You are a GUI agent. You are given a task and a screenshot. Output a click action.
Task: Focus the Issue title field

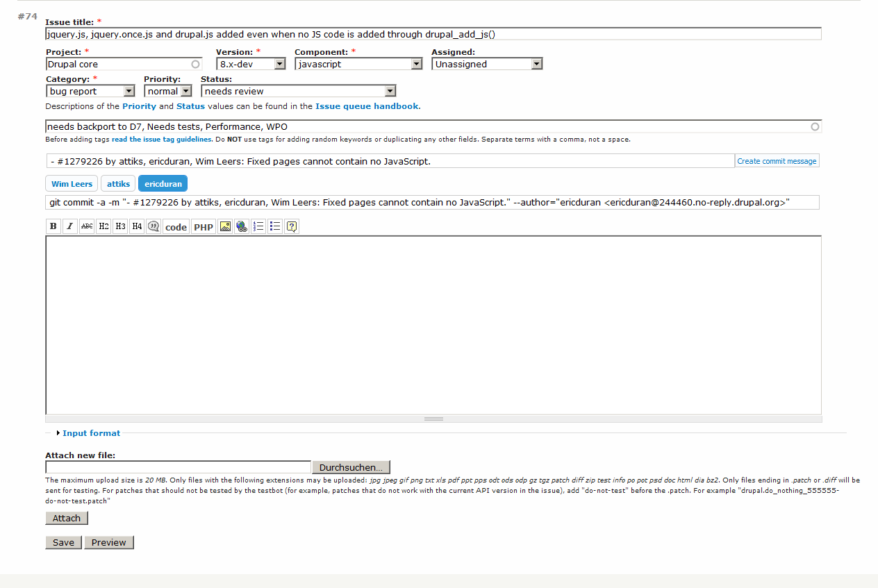[433, 33]
